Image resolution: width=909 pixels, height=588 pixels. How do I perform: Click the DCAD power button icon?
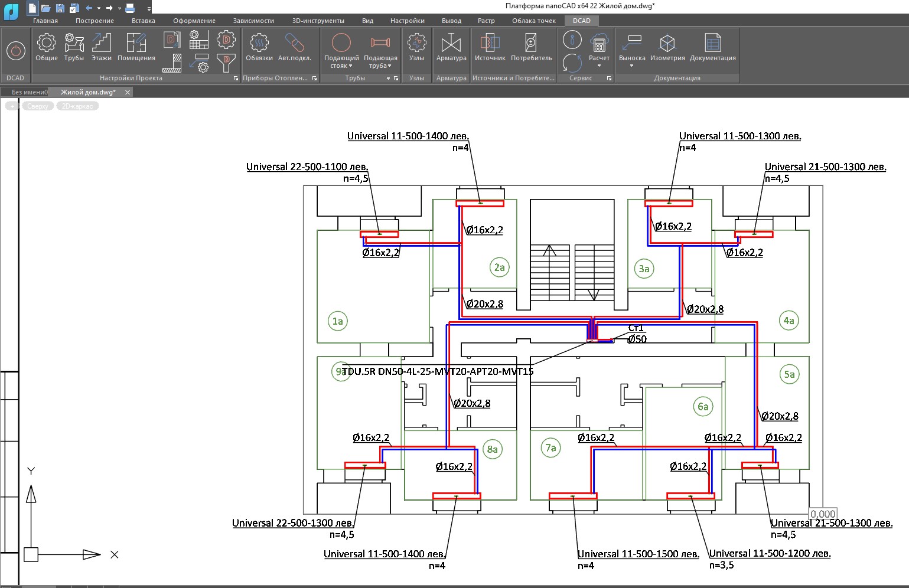click(15, 51)
